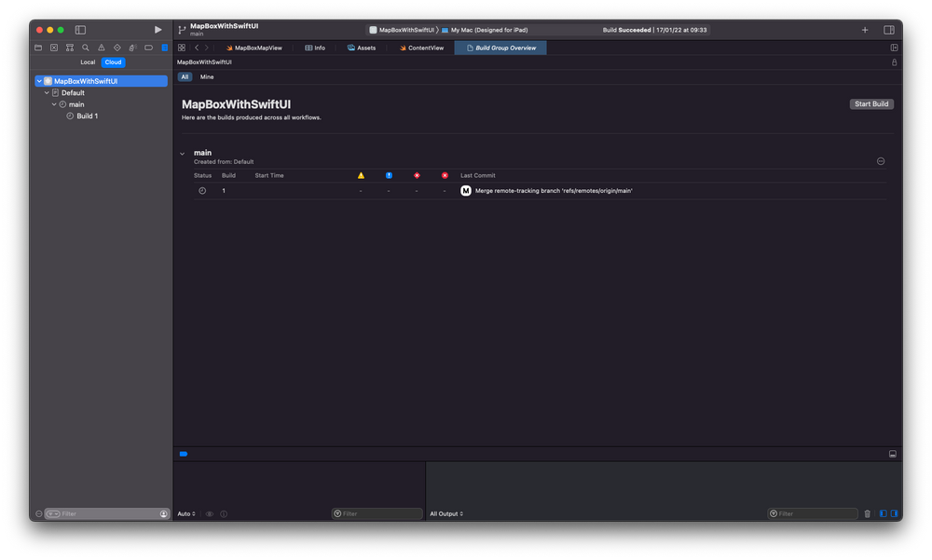932x560 pixels.
Task: Hide the left navigator sidebar
Action: pyautogui.click(x=79, y=29)
